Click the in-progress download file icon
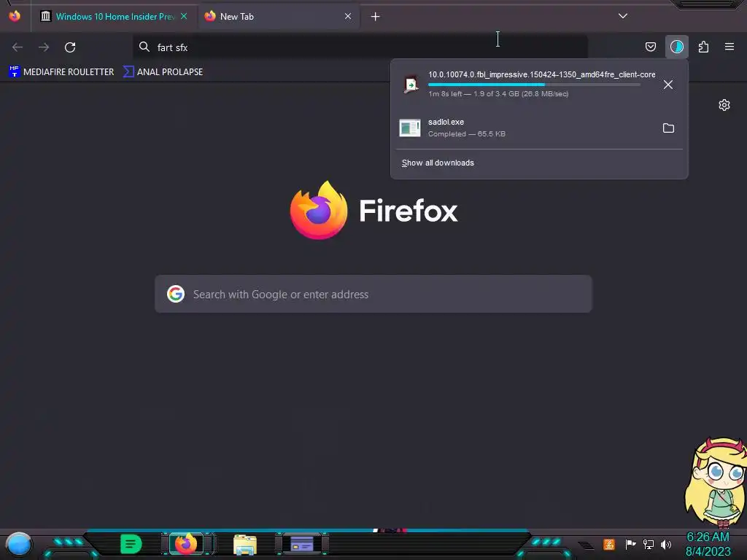Image resolution: width=747 pixels, height=560 pixels. click(411, 85)
